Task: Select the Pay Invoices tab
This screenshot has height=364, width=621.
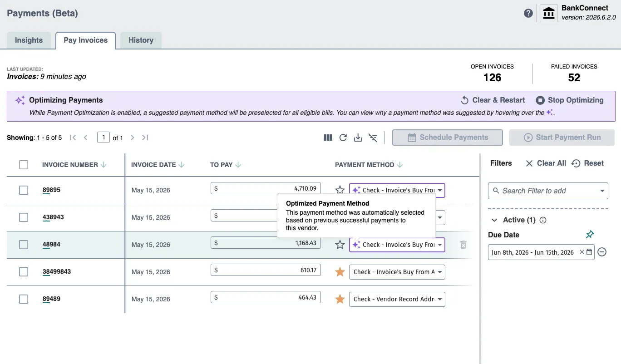Action: [x=86, y=40]
